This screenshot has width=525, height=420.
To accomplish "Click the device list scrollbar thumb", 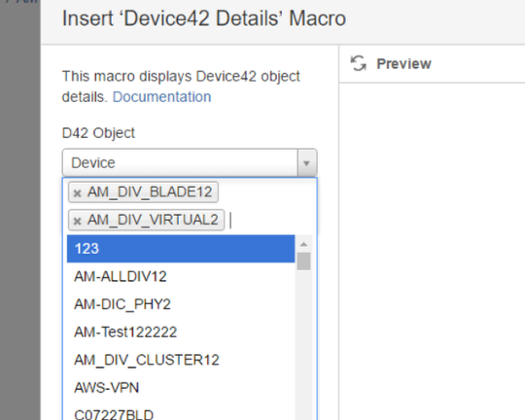I will click(303, 262).
